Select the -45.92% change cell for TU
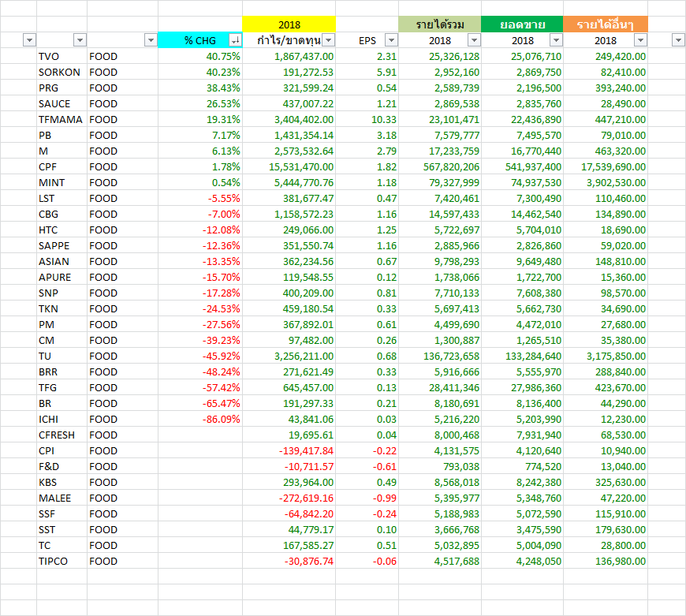Screen dimensions: 686x616 [200, 357]
